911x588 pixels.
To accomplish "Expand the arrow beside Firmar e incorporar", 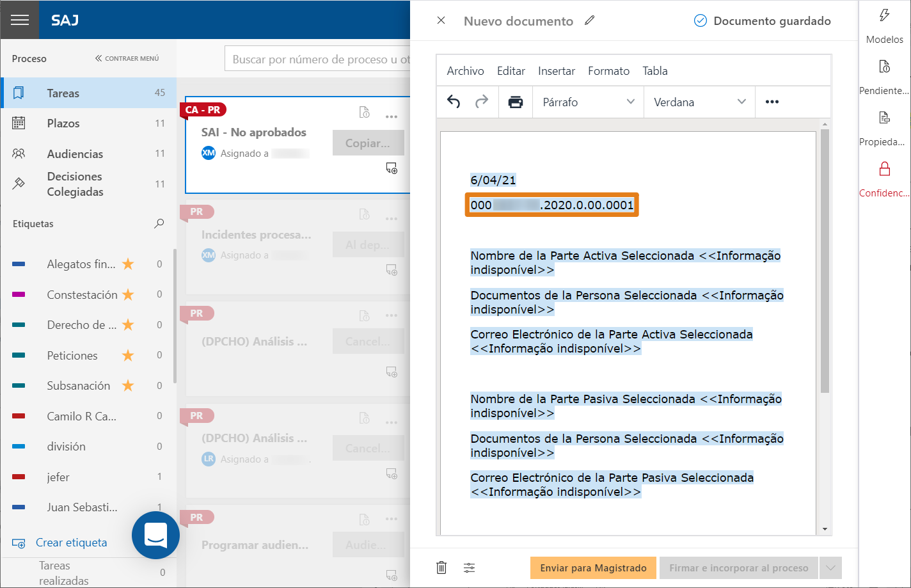I will 831,568.
